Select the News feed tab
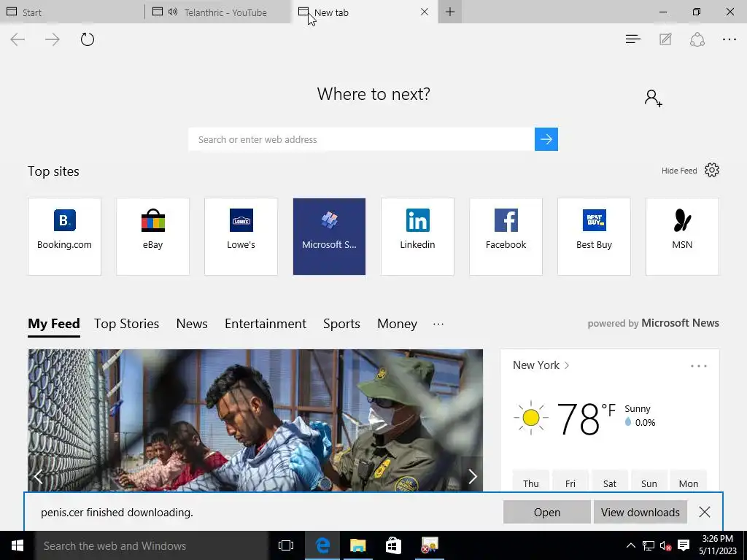747x560 pixels. tap(192, 324)
